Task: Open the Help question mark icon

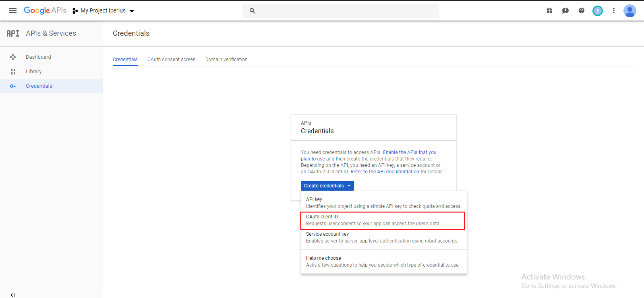Action: (582, 11)
